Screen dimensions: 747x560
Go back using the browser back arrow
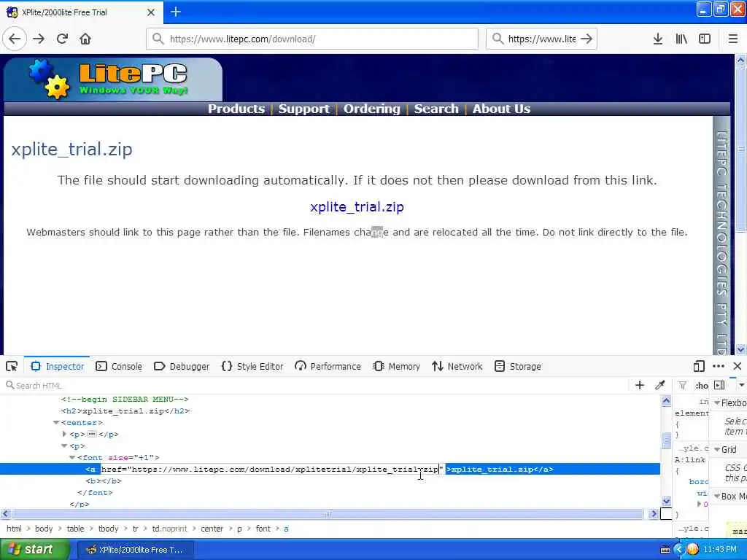15,39
